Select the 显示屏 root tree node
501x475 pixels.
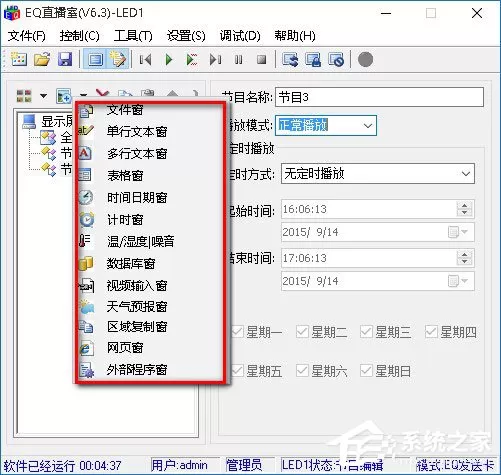click(47, 122)
